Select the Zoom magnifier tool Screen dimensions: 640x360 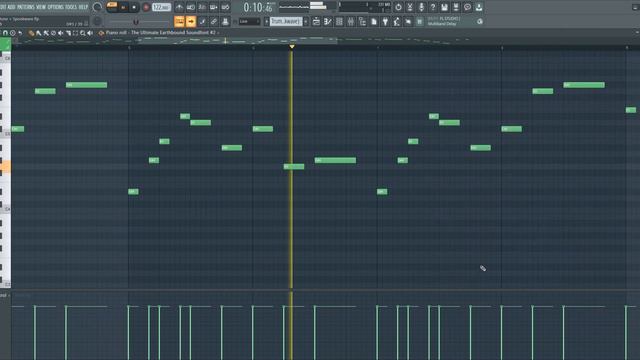82,33
